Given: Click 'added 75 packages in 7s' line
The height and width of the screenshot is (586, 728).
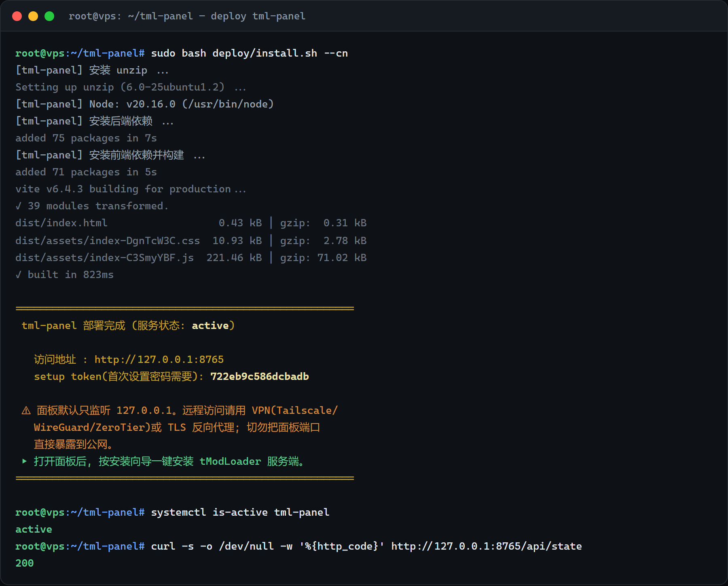Looking at the screenshot, I should click(x=86, y=138).
